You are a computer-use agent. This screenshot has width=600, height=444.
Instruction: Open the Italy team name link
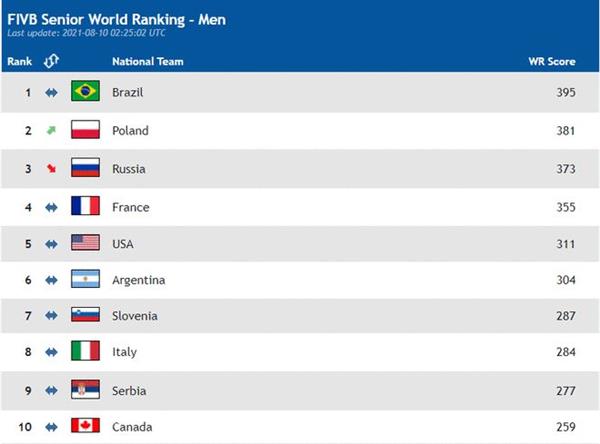pyautogui.click(x=124, y=352)
